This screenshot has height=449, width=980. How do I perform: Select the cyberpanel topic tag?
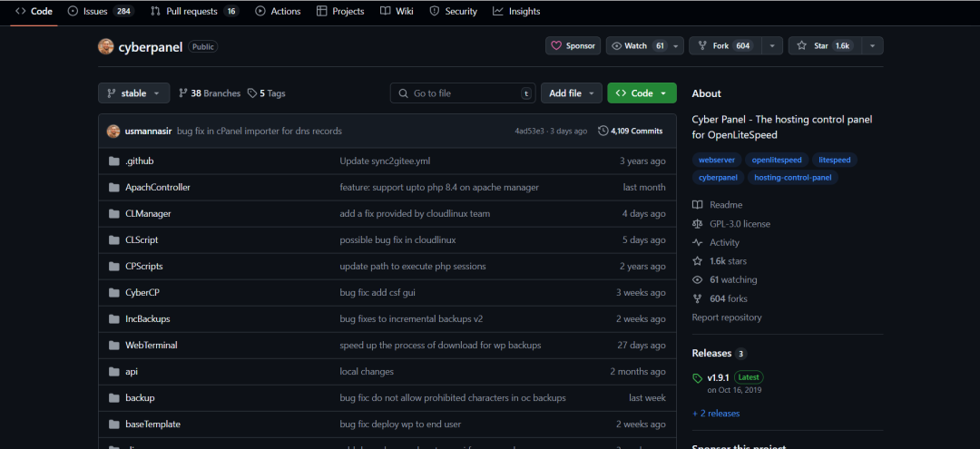[x=718, y=178]
